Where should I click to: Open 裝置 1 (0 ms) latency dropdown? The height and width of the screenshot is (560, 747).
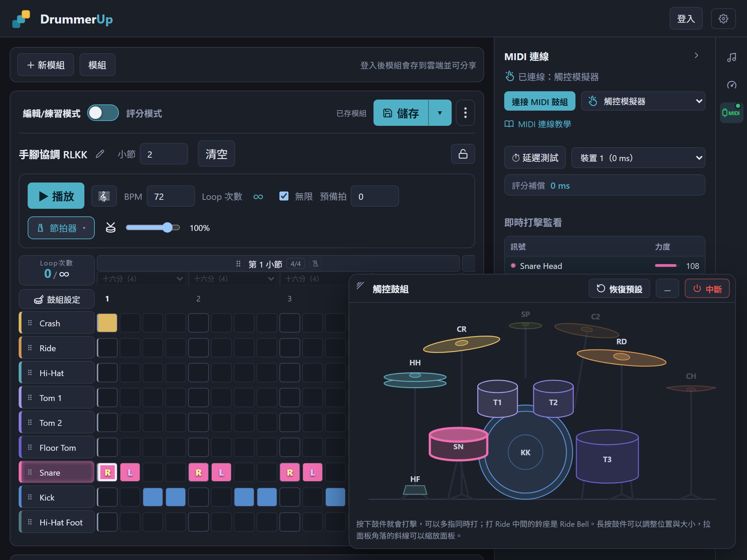(x=638, y=158)
